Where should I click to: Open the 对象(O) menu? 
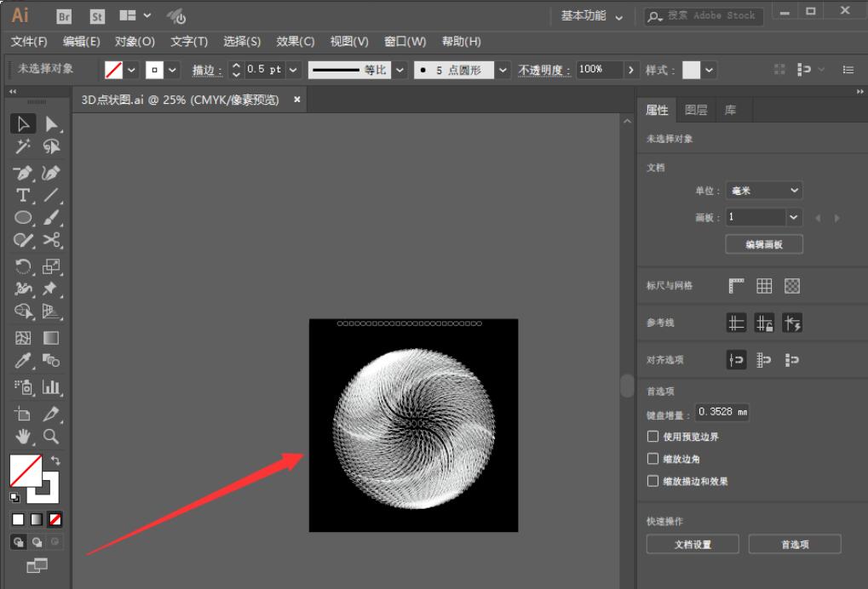click(x=135, y=42)
